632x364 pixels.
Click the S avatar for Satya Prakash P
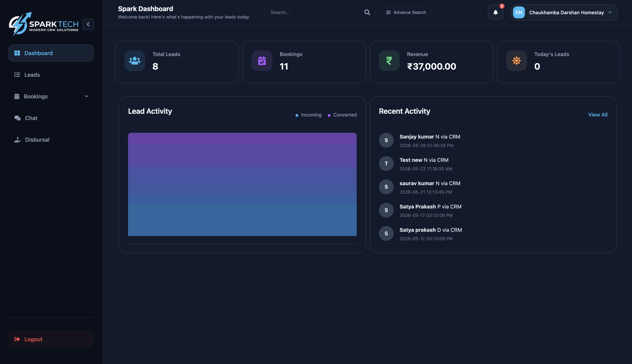tap(386, 210)
